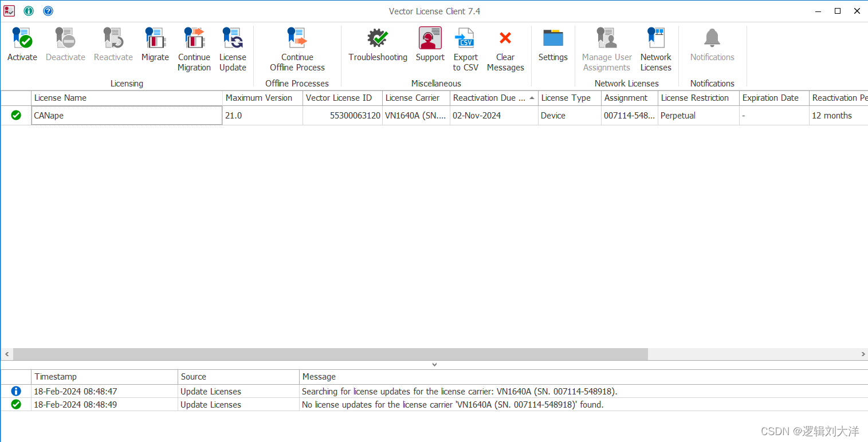
Task: Click license ID 55300063120
Action: 343,116
